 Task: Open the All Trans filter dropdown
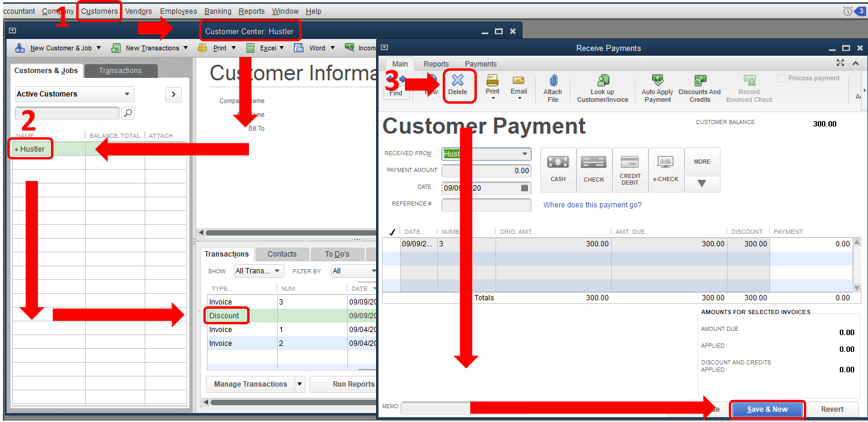[x=258, y=270]
